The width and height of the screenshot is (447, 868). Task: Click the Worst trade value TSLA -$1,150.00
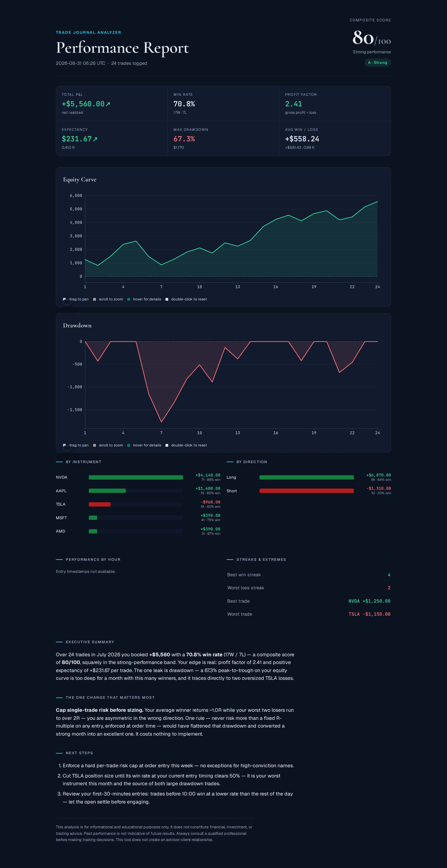click(x=369, y=614)
